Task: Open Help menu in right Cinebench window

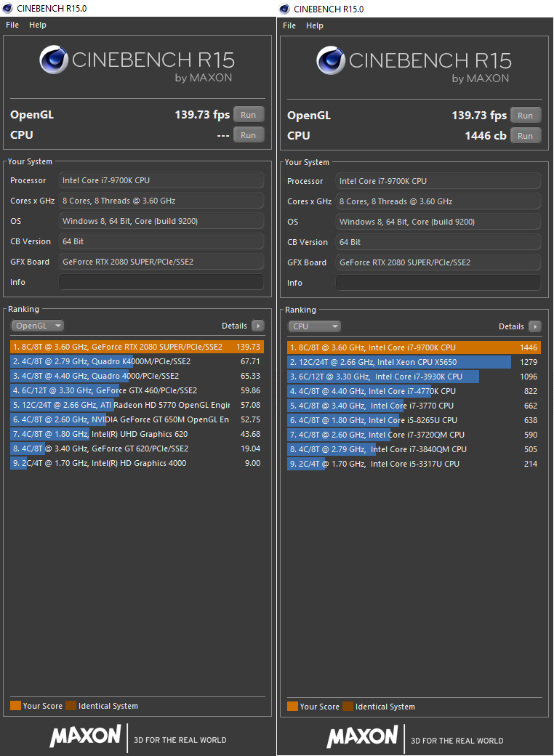Action: tap(314, 25)
